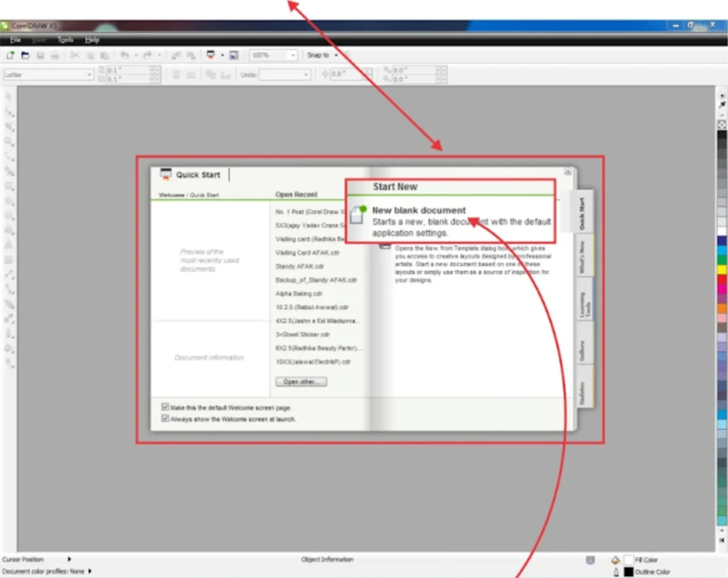728x578 pixels.
Task: Pick the orange swatch in color palette
Action: pyautogui.click(x=722, y=309)
